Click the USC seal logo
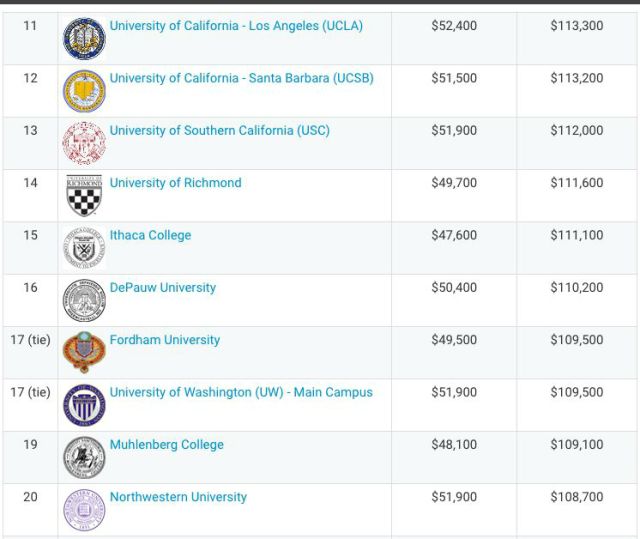This screenshot has height=539, width=640. tap(84, 143)
